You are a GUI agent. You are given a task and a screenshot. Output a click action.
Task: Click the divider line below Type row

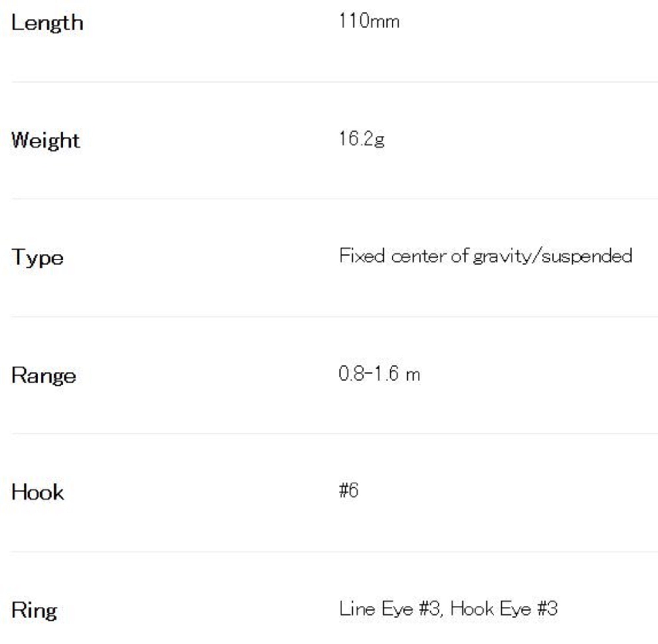[334, 317]
